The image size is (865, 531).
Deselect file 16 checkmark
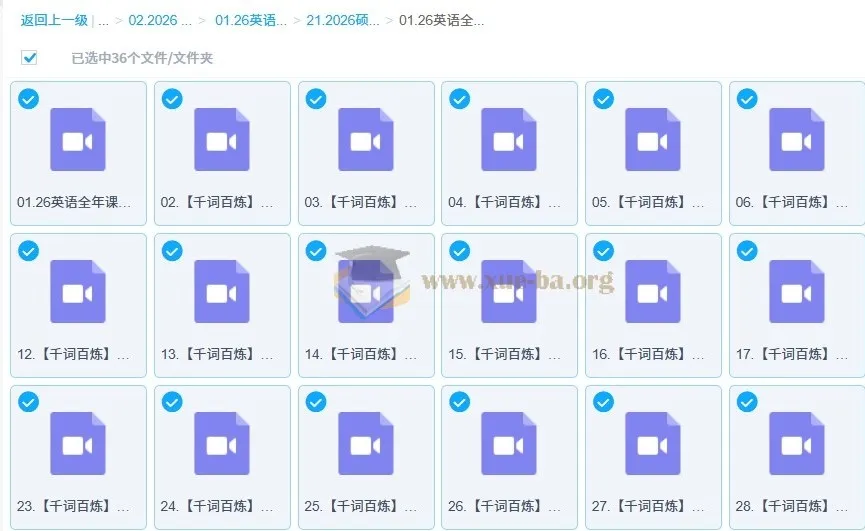coord(604,251)
